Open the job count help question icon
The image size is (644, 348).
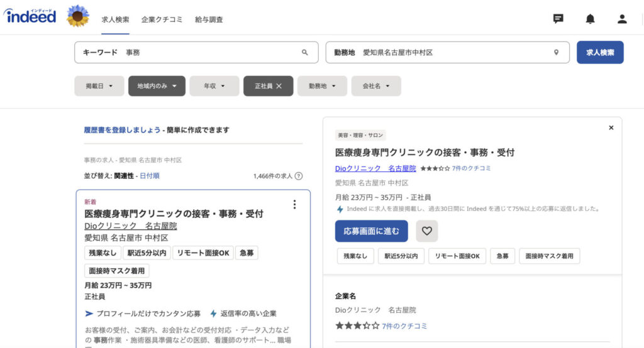[x=299, y=176]
